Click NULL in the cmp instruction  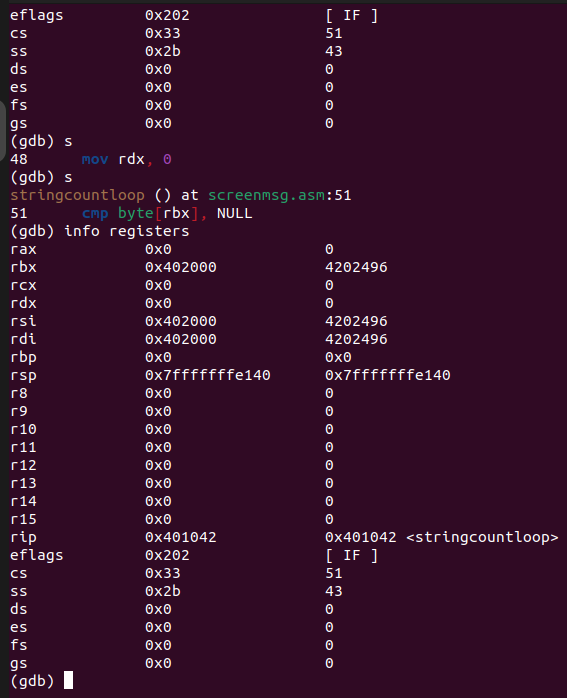235,213
